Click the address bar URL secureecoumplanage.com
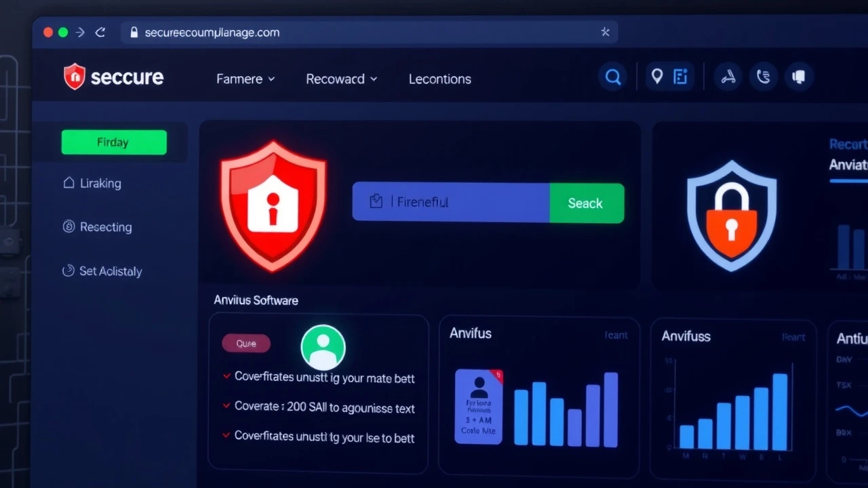The height and width of the screenshot is (488, 868). click(212, 32)
